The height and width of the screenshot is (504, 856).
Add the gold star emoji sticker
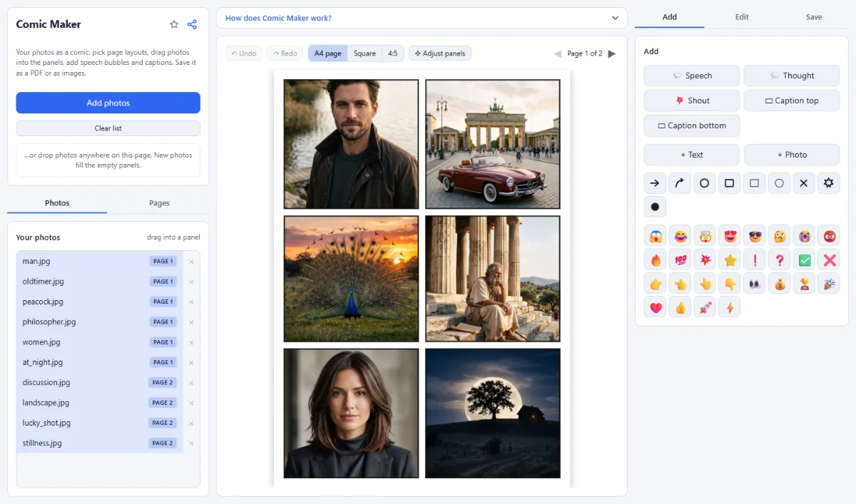730,260
